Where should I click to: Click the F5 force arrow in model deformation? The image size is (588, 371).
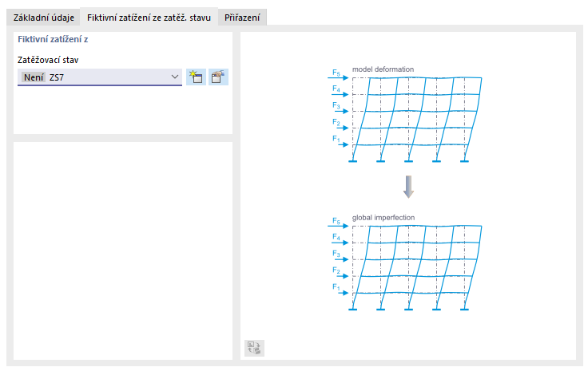coord(341,77)
